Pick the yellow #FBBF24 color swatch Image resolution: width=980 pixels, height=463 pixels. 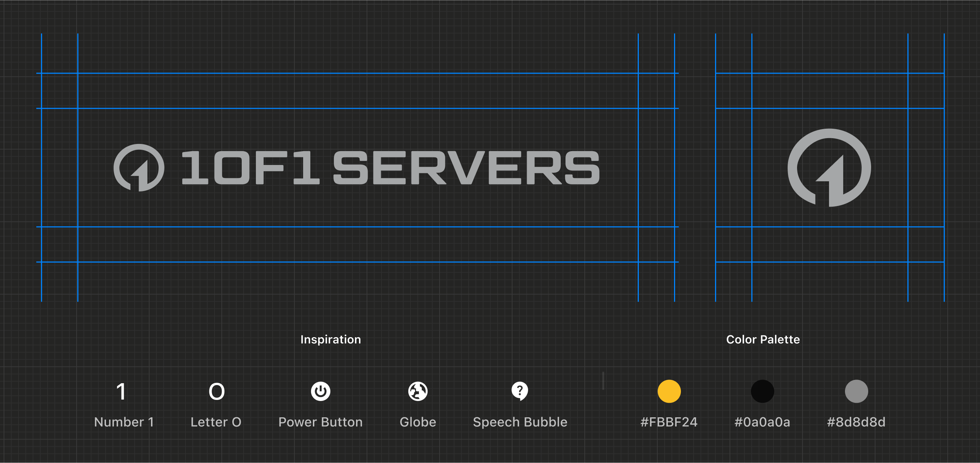669,391
